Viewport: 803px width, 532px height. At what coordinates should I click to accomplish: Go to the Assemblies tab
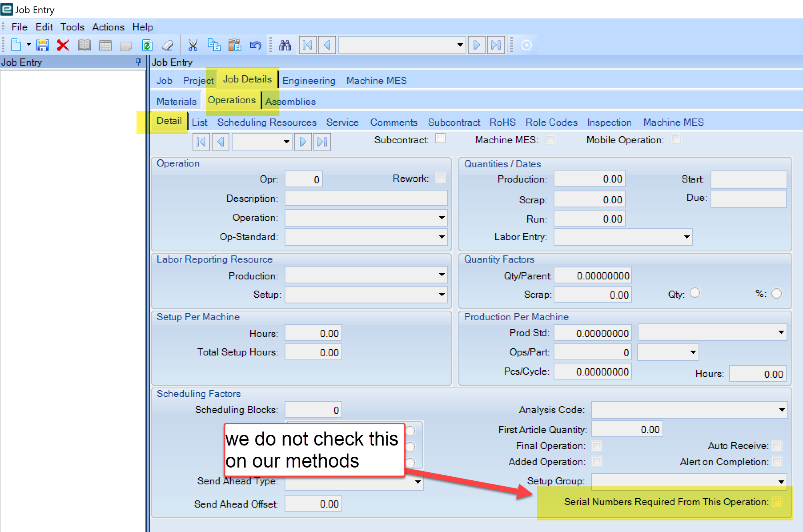[290, 101]
